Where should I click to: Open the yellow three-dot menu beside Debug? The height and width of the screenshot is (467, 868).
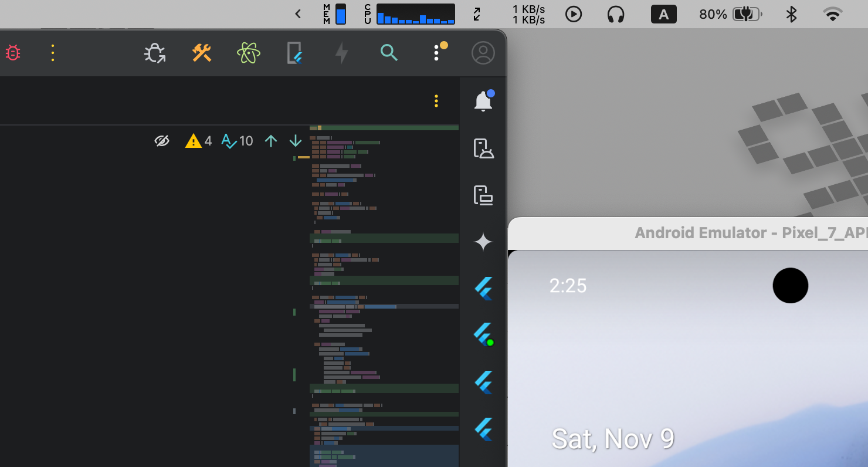[x=53, y=53]
